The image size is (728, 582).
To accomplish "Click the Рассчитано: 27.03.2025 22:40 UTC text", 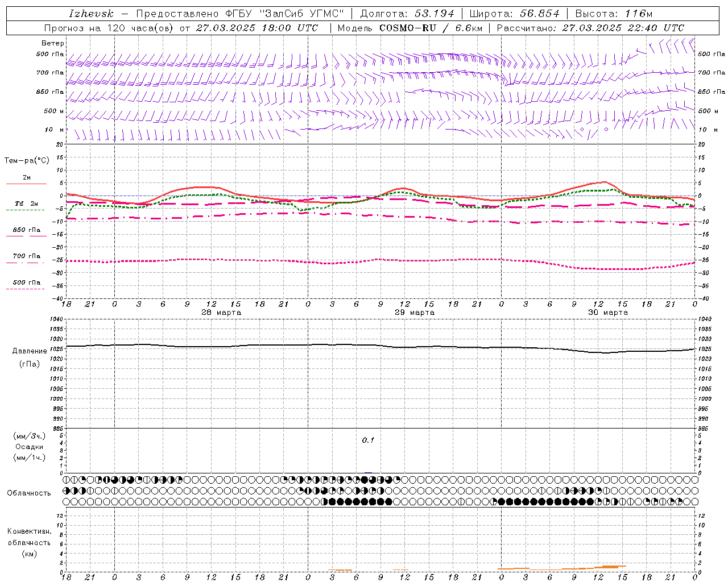I will point(590,28).
